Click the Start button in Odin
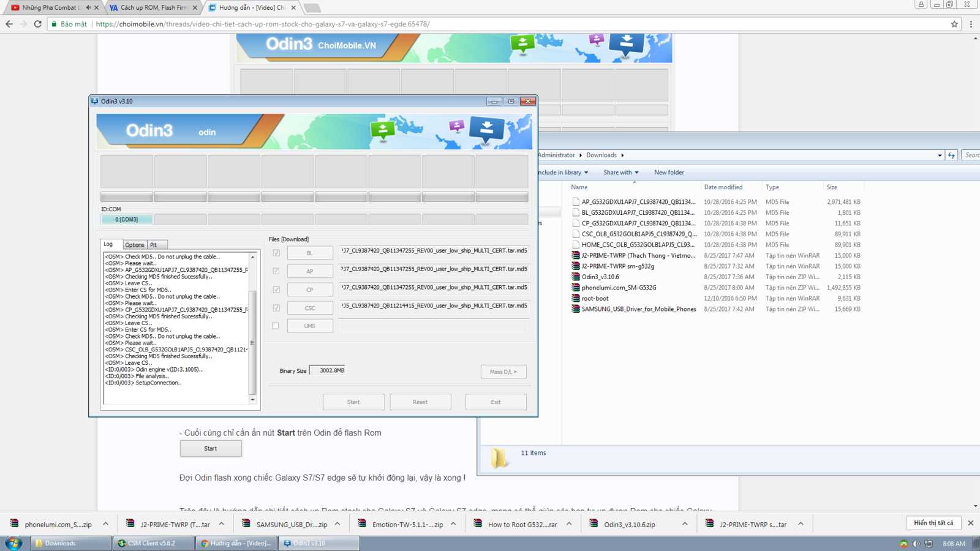 click(x=353, y=402)
